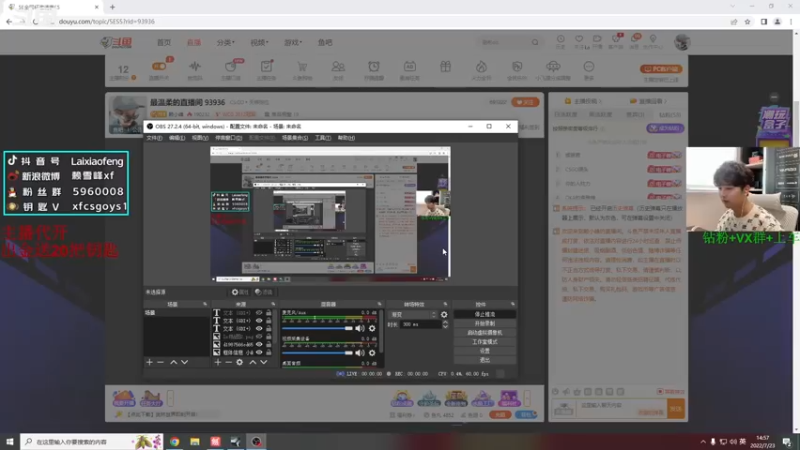Move source up in Sources panel
The width and height of the screenshot is (800, 450).
point(253,362)
